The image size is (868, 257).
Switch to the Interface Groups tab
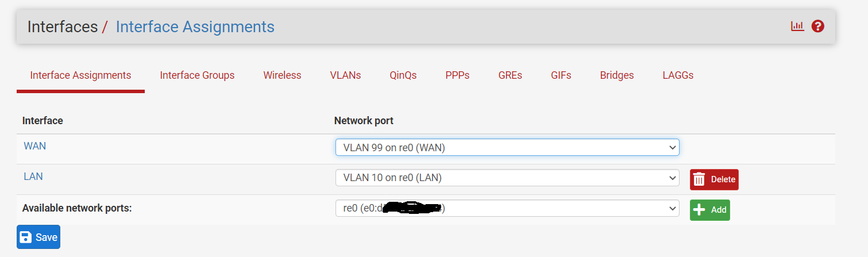197,75
